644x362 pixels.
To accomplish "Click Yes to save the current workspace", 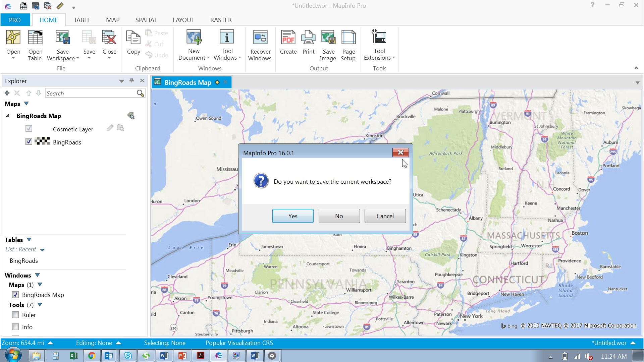I will pyautogui.click(x=292, y=216).
